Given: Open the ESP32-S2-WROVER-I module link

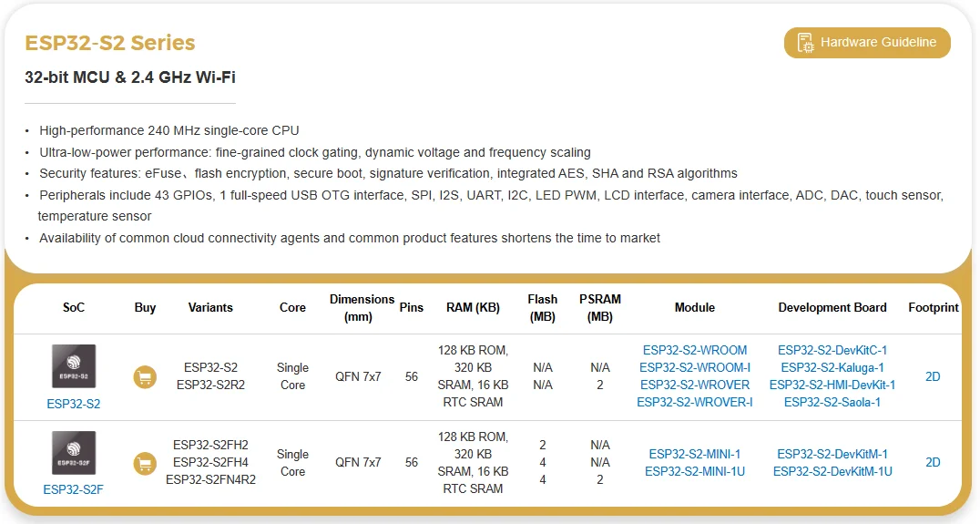Looking at the screenshot, I should [695, 402].
